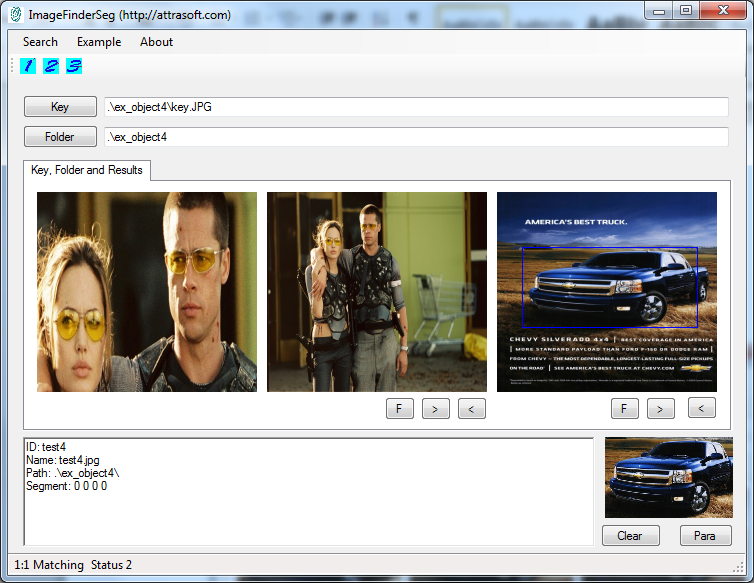Open the Search menu
Image resolution: width=754 pixels, height=583 pixels.
40,42
